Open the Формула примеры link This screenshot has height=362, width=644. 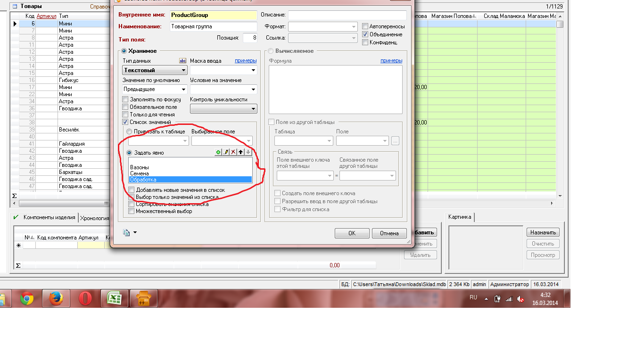pyautogui.click(x=391, y=61)
